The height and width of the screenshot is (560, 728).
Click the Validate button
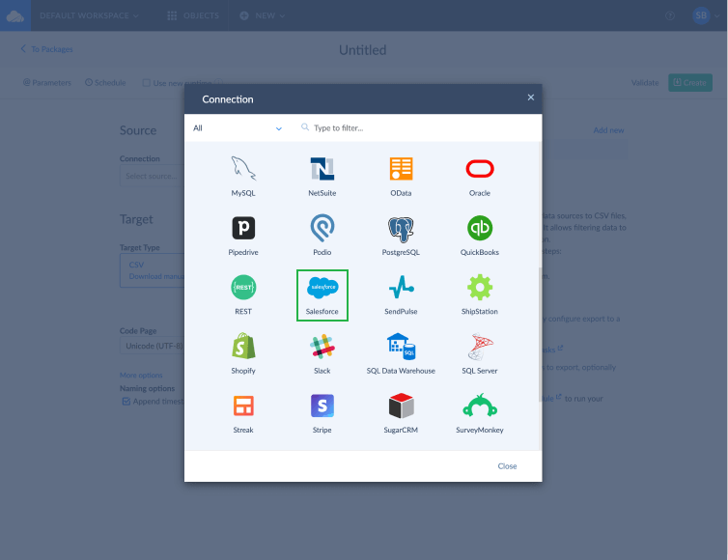[645, 83]
